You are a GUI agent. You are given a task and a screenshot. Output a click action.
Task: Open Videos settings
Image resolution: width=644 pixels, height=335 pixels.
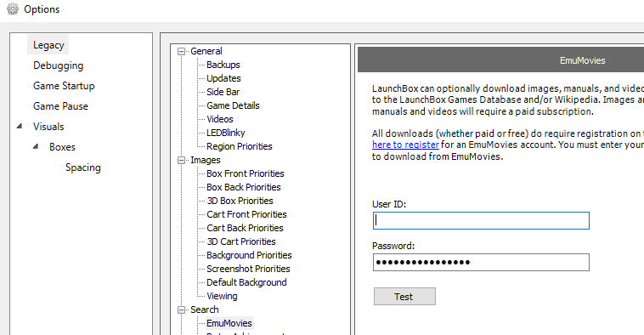(x=220, y=119)
